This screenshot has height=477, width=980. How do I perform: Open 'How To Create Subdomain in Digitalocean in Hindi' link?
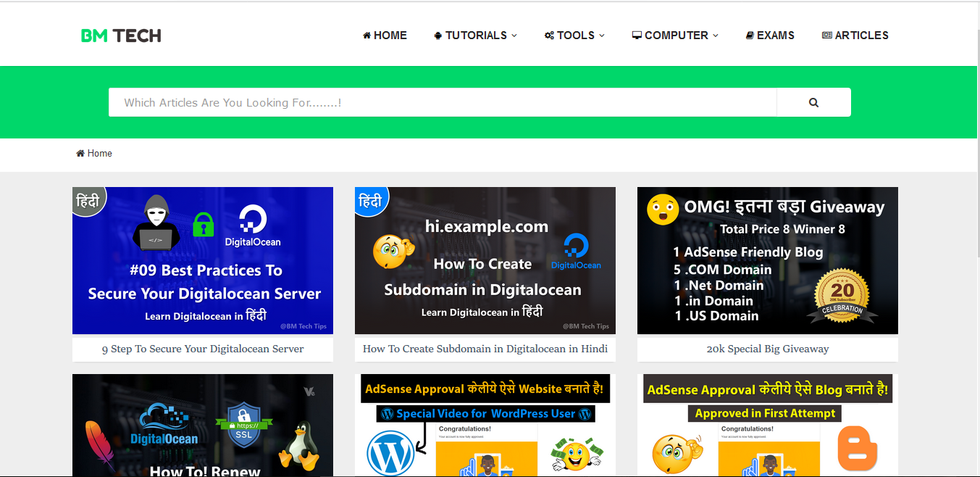(485, 349)
